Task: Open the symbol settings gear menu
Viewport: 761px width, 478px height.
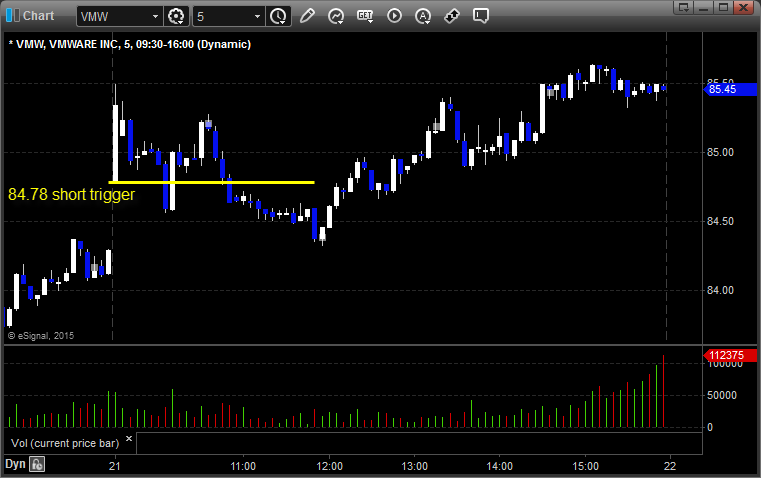Action: tap(176, 16)
